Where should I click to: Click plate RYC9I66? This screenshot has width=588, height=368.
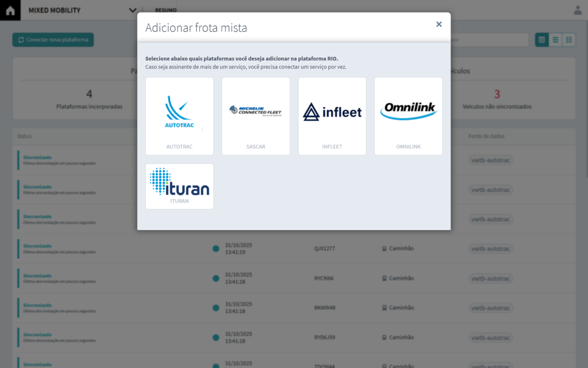324,278
